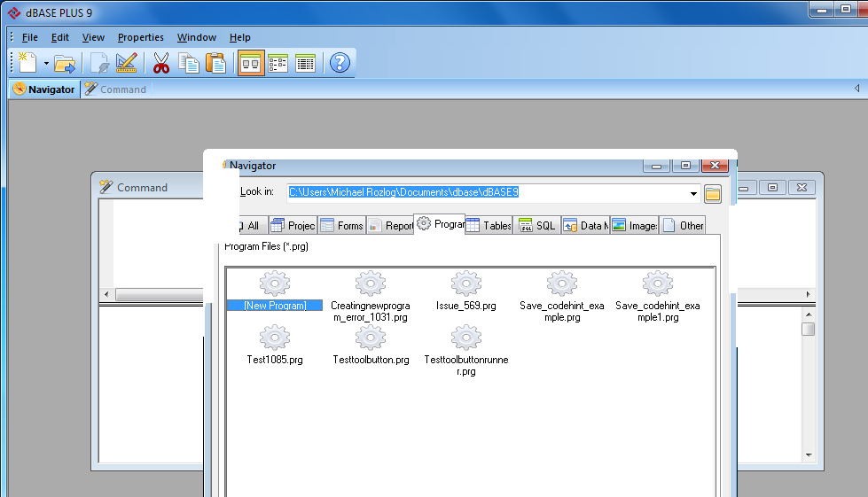
Task: Expand the Look in path dropdown
Action: pyautogui.click(x=693, y=193)
